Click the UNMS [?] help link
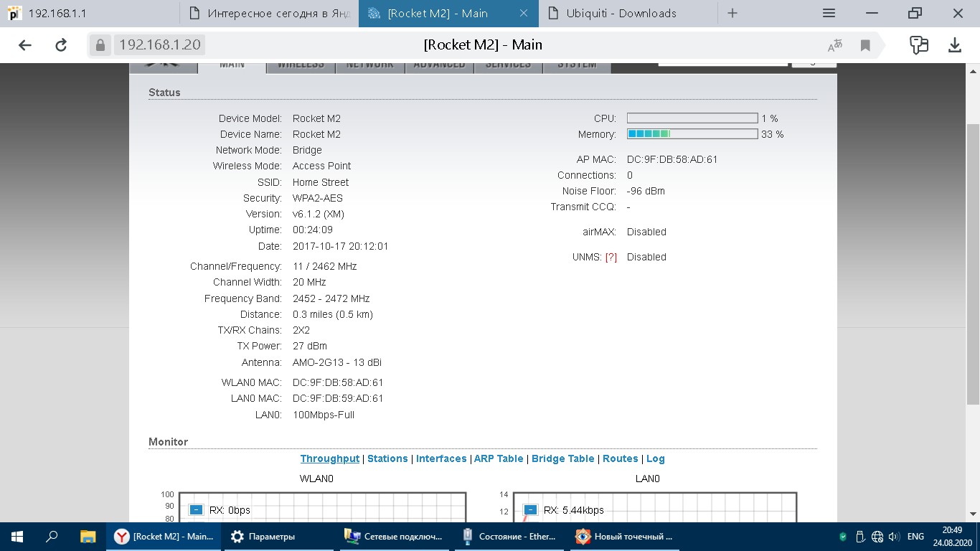The height and width of the screenshot is (551, 980). click(611, 257)
